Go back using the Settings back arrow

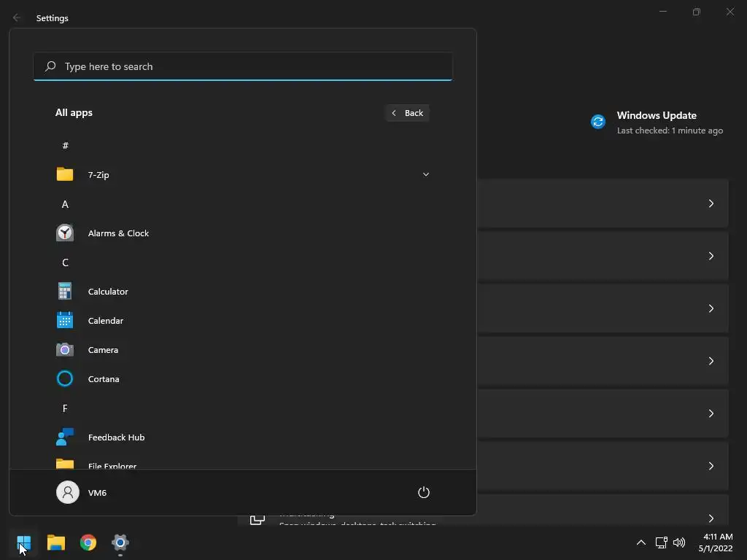(x=17, y=17)
